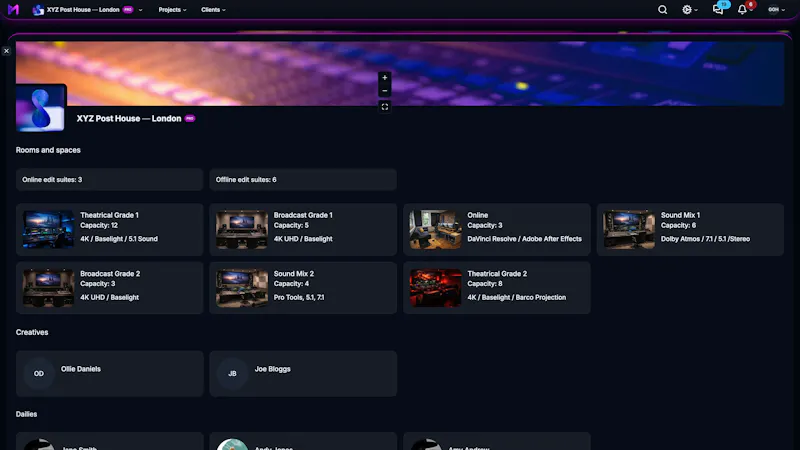800x450 pixels.
Task: Click the Theatrical Grade 2 title
Action: [497, 274]
